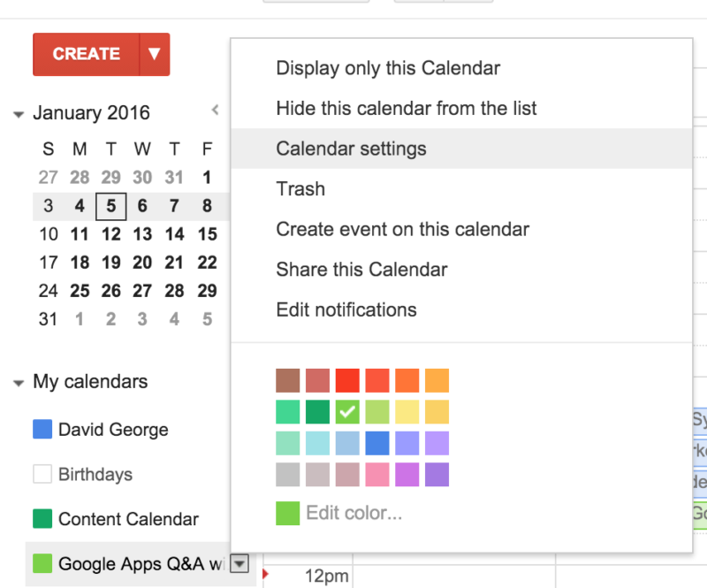This screenshot has width=707, height=588.
Task: Open the Google Apps Q&A options arrow
Action: click(239, 563)
